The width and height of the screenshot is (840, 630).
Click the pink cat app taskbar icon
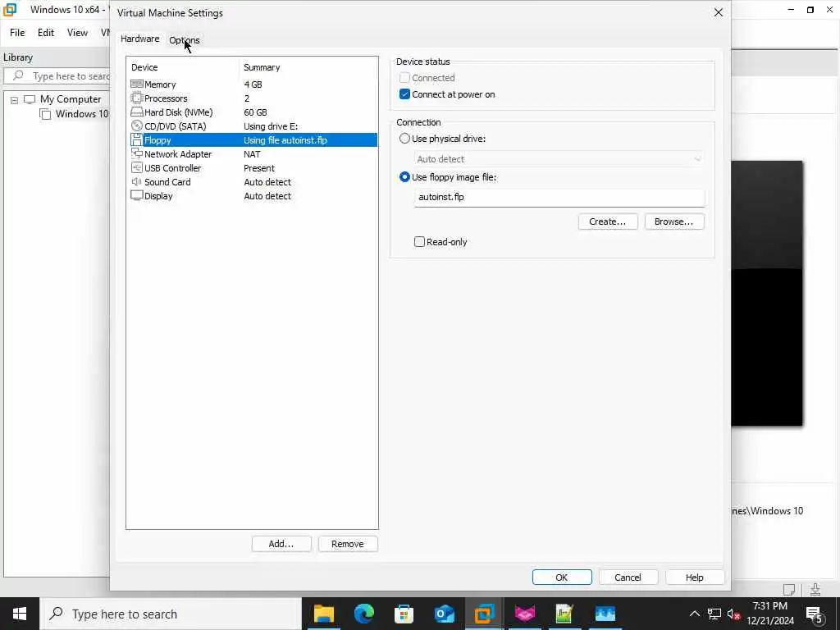(x=524, y=614)
